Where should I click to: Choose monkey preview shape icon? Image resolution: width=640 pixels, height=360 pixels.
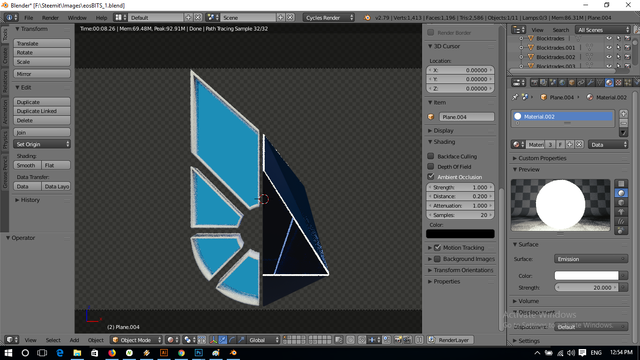(x=621, y=212)
